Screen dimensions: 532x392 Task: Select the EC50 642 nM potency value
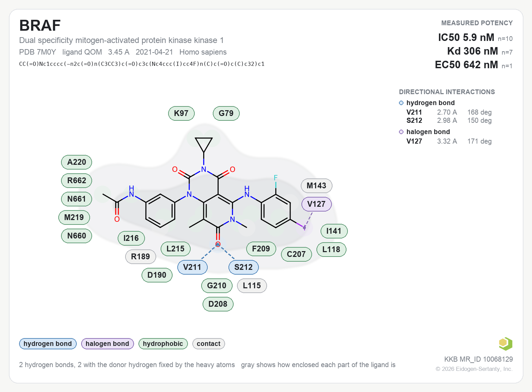(x=467, y=65)
